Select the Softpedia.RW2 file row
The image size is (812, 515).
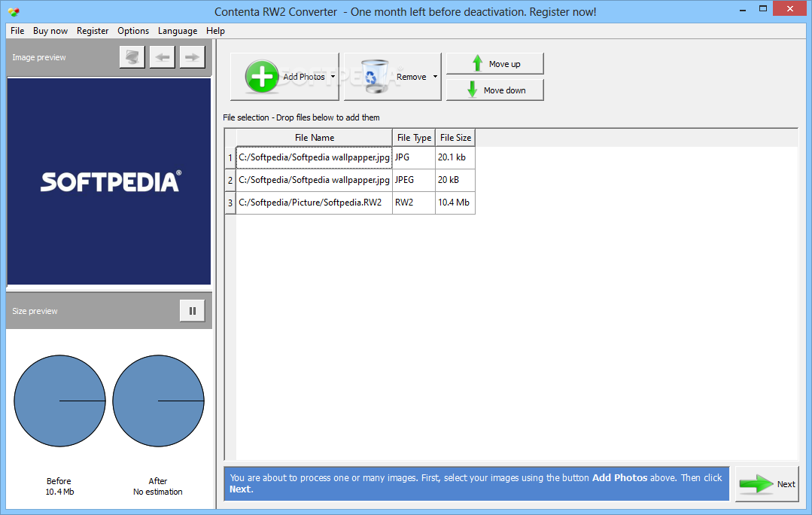(x=314, y=203)
